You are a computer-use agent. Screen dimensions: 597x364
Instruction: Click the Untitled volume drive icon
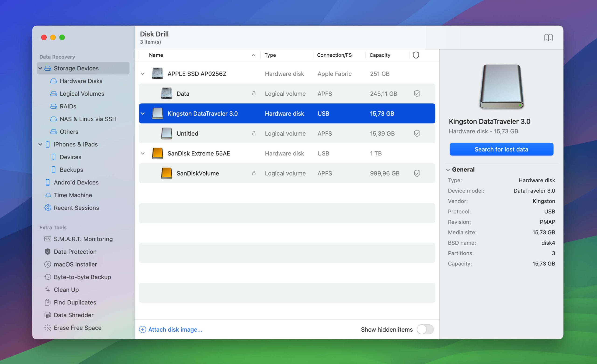tap(167, 133)
